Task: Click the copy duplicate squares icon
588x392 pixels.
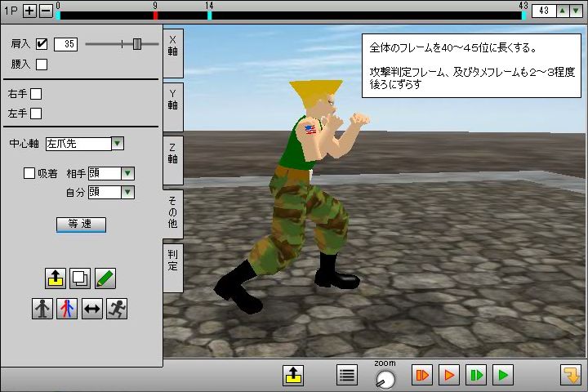Action: click(80, 278)
